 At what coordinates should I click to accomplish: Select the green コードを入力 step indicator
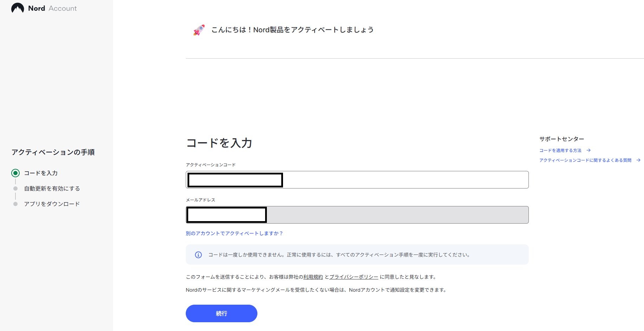(x=15, y=173)
